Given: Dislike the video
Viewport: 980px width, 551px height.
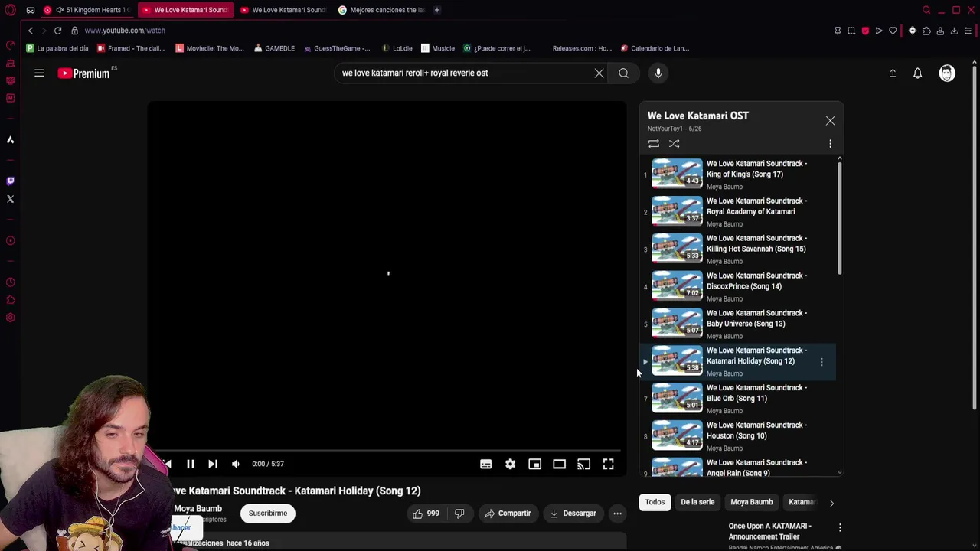Looking at the screenshot, I should [x=459, y=514].
